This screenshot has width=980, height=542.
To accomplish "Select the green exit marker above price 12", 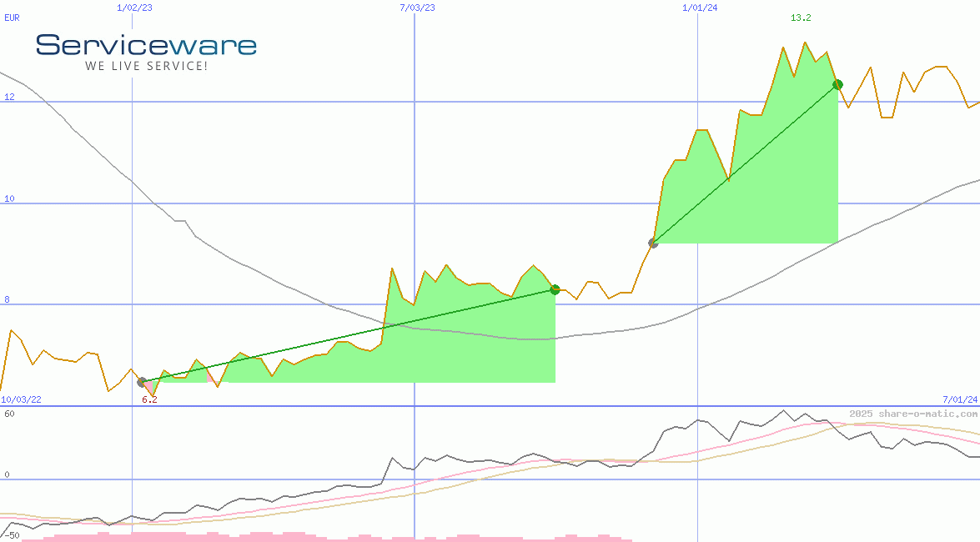I will [838, 84].
